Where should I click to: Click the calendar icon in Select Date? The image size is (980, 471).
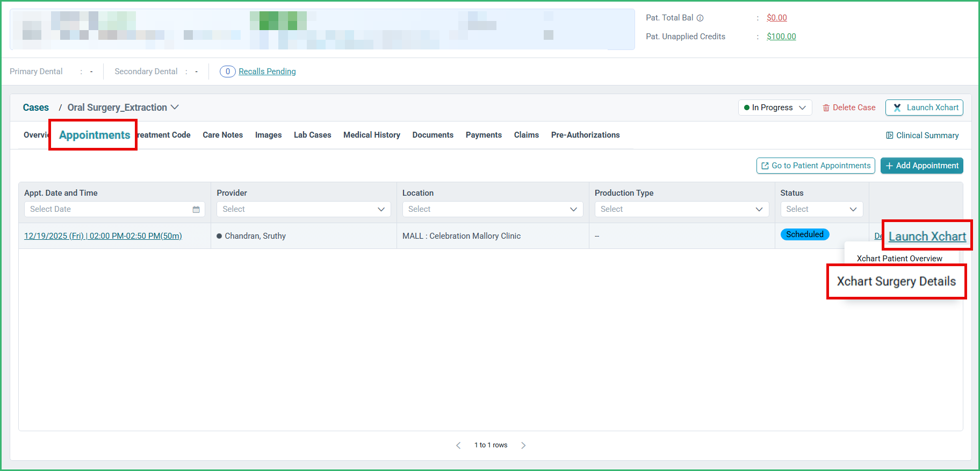pos(196,209)
